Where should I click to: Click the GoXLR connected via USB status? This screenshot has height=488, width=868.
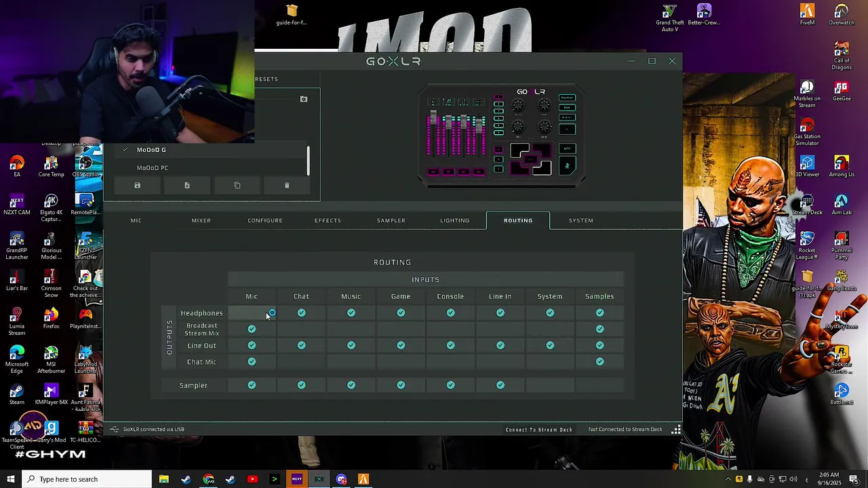click(x=154, y=430)
